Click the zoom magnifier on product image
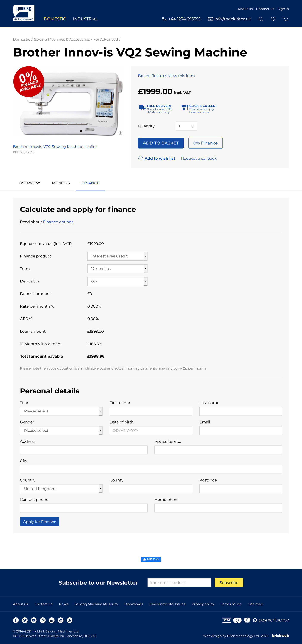This screenshot has width=302, height=644. [x=121, y=133]
